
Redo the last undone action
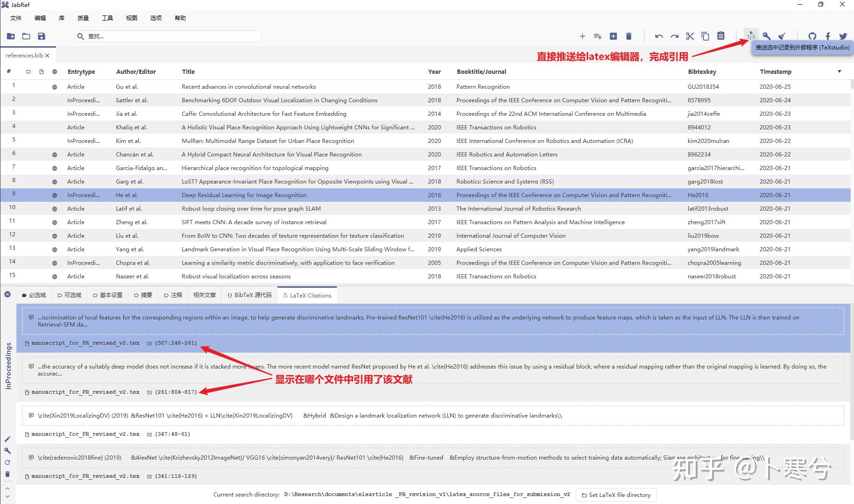point(675,36)
